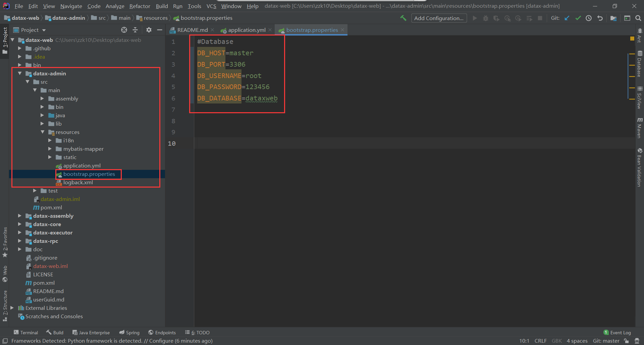644x345 pixels.
Task: Open Git history clock icon
Action: coord(589,18)
